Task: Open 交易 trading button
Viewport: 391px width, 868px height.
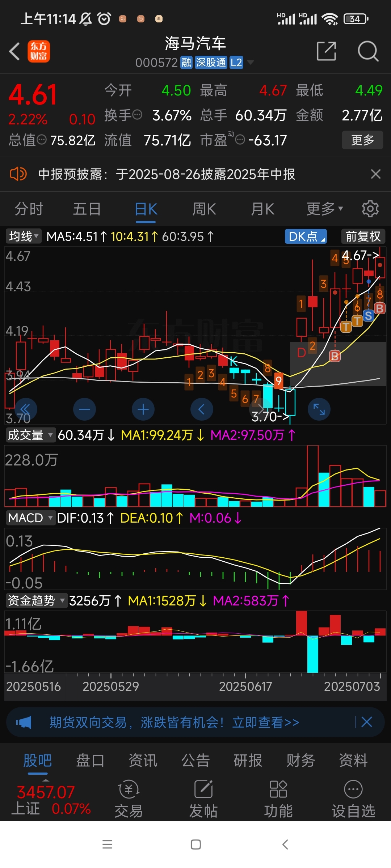Action: click(x=129, y=799)
